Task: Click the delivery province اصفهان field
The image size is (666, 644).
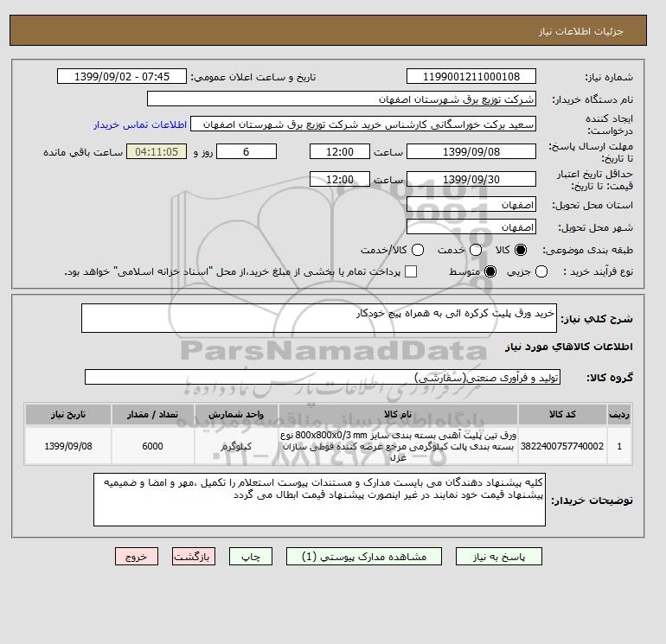Action: pyautogui.click(x=471, y=205)
